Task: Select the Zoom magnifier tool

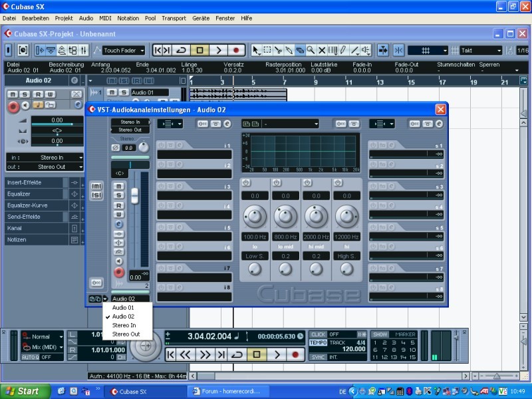Action: [311, 51]
